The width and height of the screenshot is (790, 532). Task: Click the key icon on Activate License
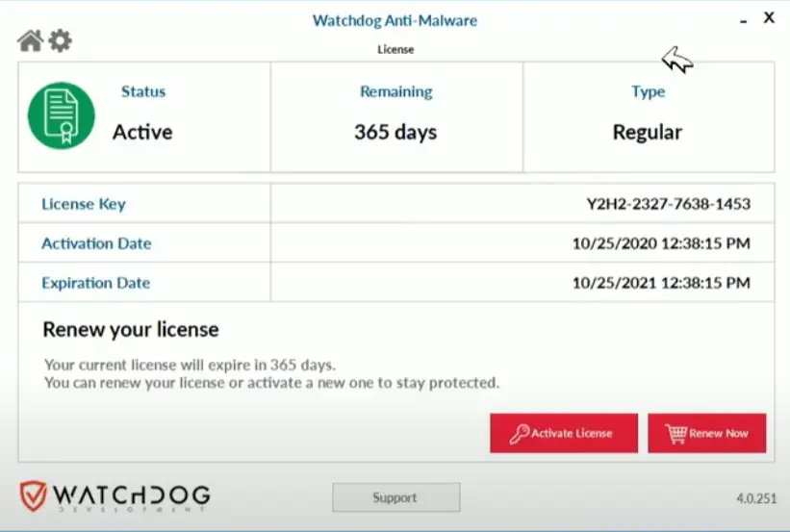coord(520,434)
